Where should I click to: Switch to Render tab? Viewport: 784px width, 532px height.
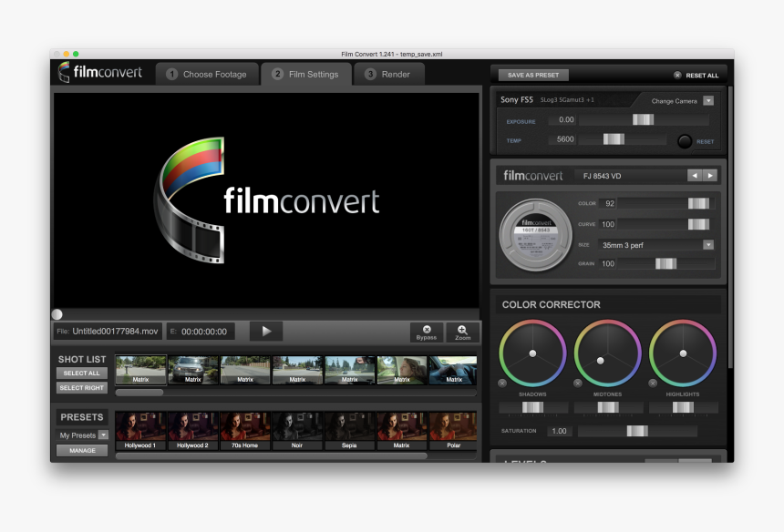click(x=389, y=74)
